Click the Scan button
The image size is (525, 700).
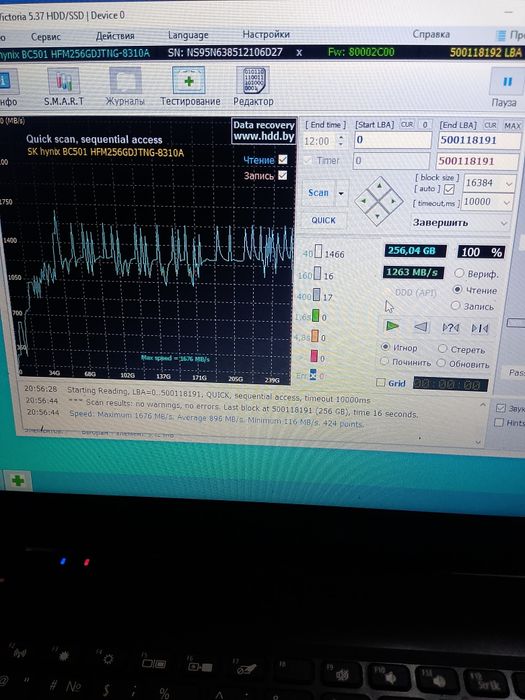pos(318,193)
